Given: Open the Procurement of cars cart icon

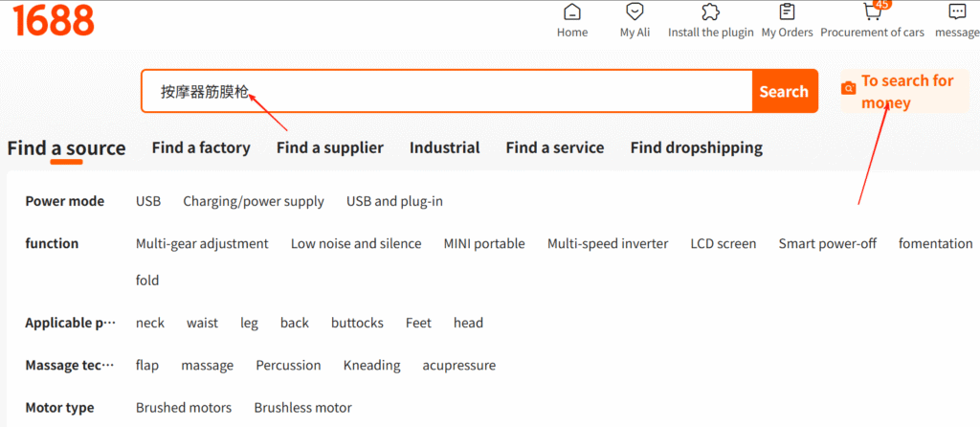Looking at the screenshot, I should [x=873, y=11].
